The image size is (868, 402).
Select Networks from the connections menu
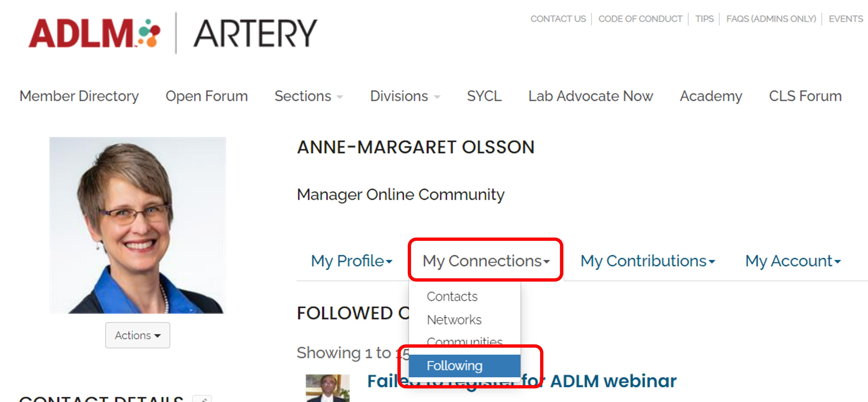pos(454,320)
